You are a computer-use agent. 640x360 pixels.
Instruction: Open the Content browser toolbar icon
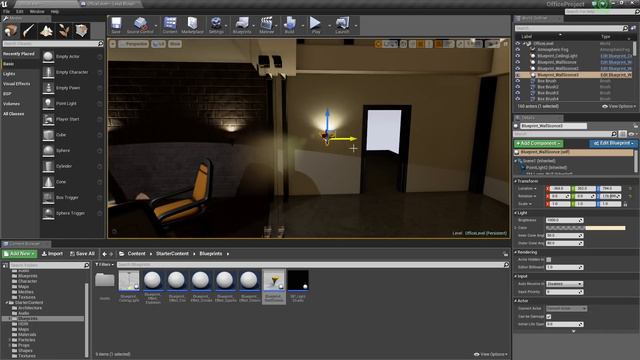click(x=170, y=25)
